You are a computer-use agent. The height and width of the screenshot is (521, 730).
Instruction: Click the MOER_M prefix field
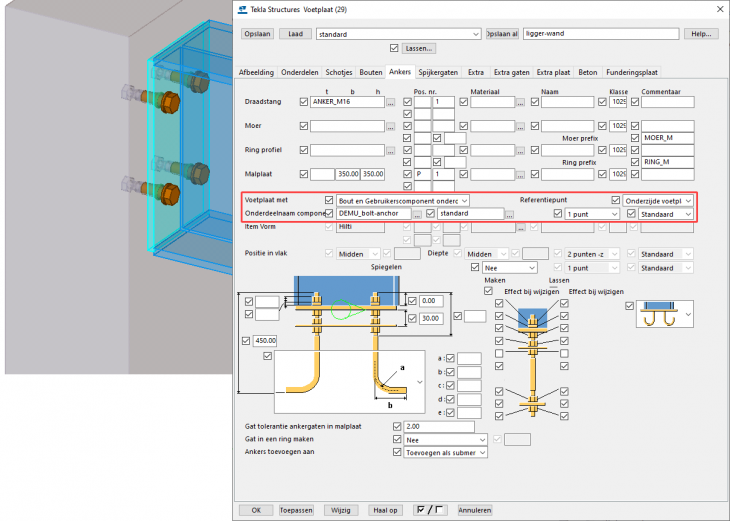pyautogui.click(x=667, y=138)
